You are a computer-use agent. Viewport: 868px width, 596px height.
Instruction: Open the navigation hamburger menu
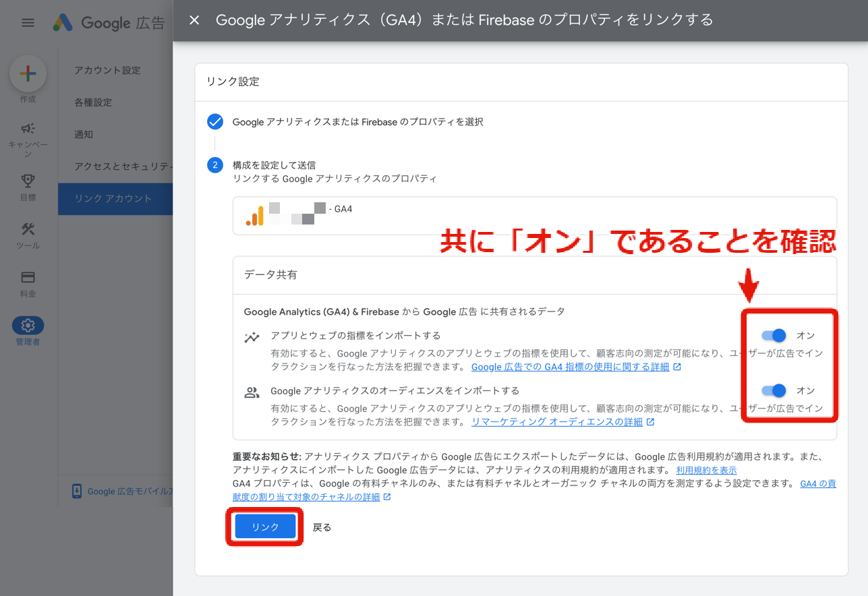coord(28,22)
